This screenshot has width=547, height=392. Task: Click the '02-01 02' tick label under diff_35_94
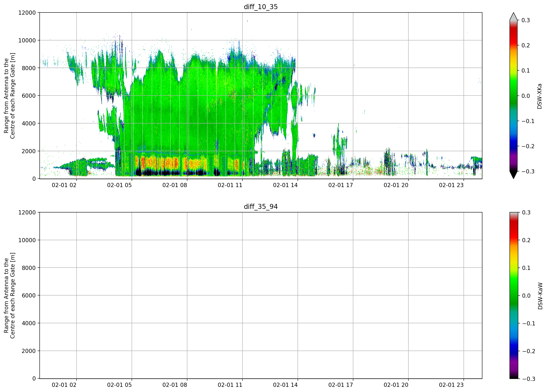(x=64, y=385)
